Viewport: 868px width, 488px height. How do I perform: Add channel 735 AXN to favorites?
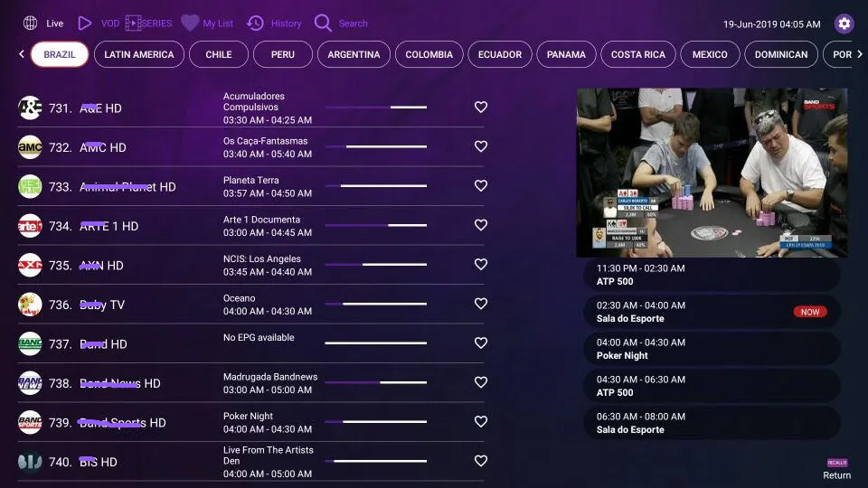[481, 264]
